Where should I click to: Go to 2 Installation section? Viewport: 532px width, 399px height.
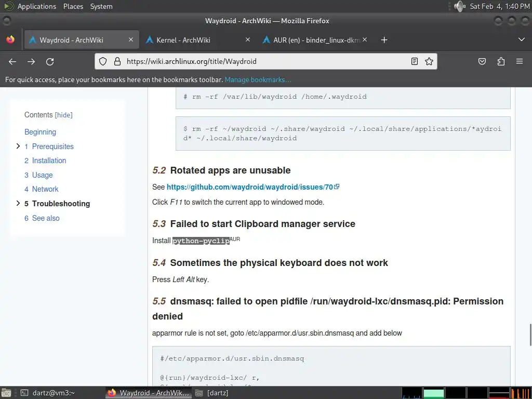[45, 161]
